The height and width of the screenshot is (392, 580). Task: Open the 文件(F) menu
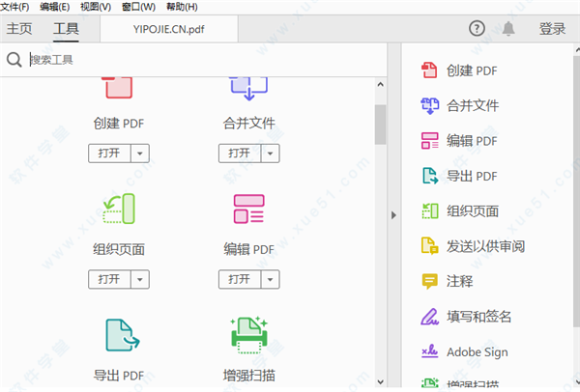coord(15,7)
